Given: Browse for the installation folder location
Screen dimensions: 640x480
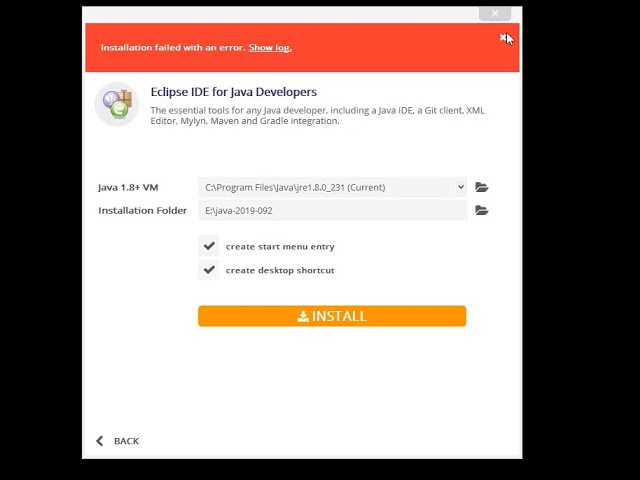Looking at the screenshot, I should pyautogui.click(x=482, y=210).
